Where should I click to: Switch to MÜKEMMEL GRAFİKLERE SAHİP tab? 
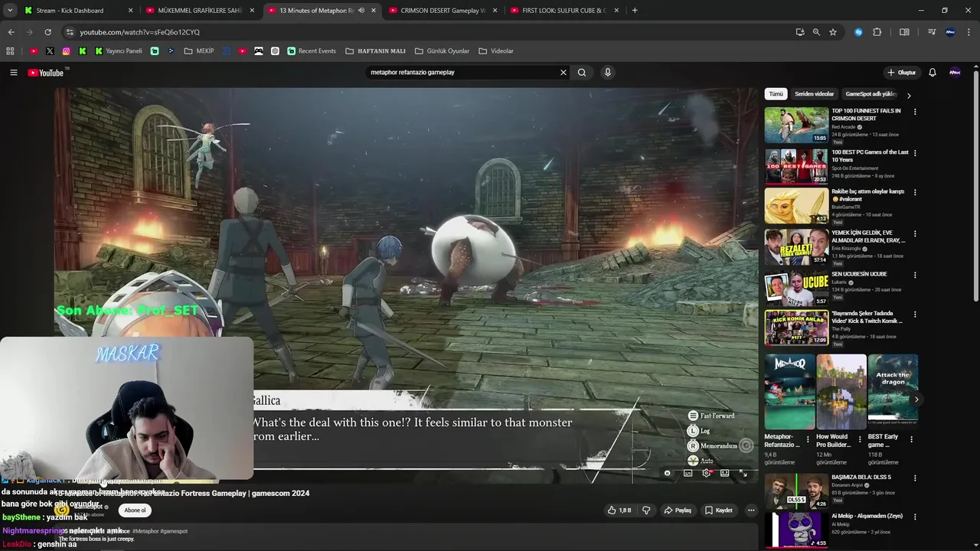point(199,11)
